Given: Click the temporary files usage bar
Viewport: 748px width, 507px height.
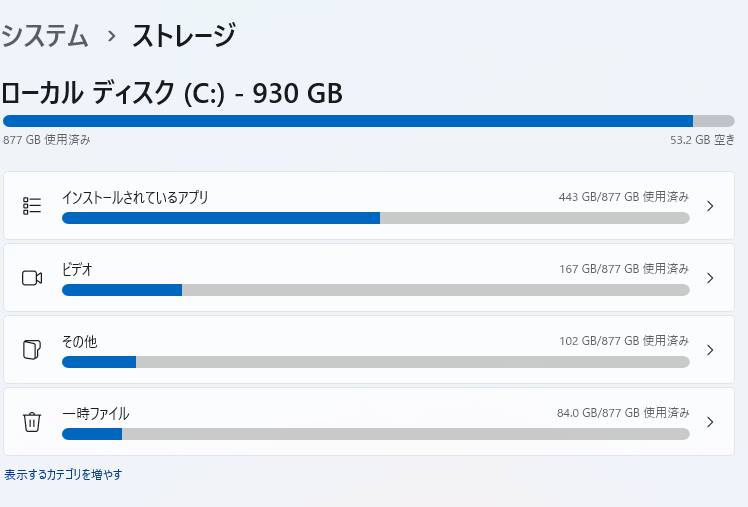Looking at the screenshot, I should pos(375,434).
